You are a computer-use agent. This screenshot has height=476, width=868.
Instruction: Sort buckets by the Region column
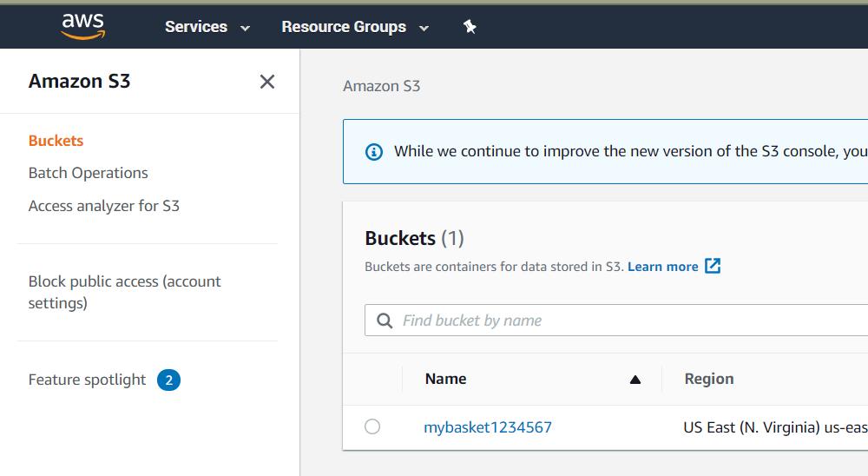(x=709, y=379)
